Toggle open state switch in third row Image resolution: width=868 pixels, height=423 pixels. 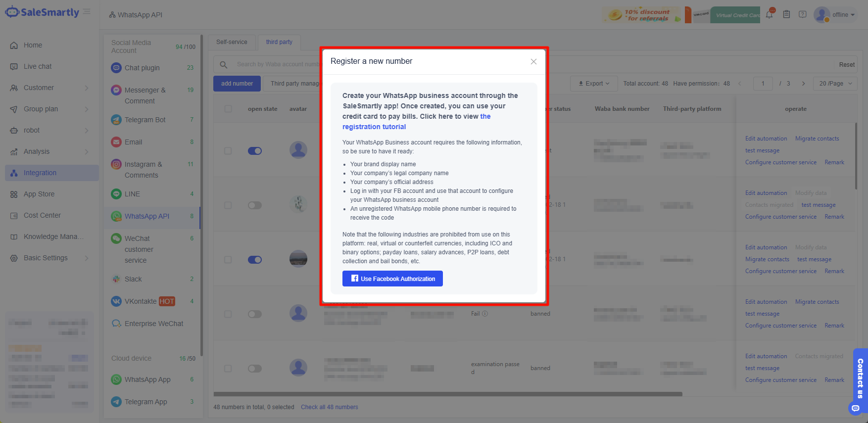(255, 260)
